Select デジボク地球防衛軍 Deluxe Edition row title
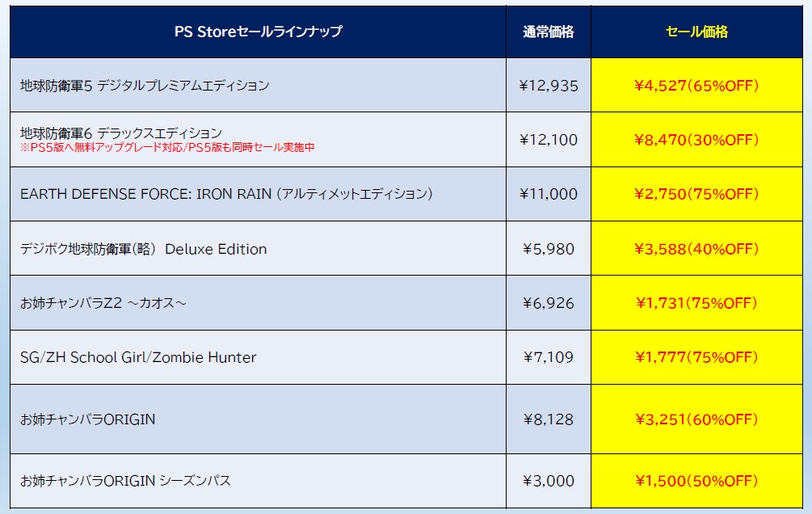Image resolution: width=812 pixels, height=514 pixels. (x=143, y=249)
